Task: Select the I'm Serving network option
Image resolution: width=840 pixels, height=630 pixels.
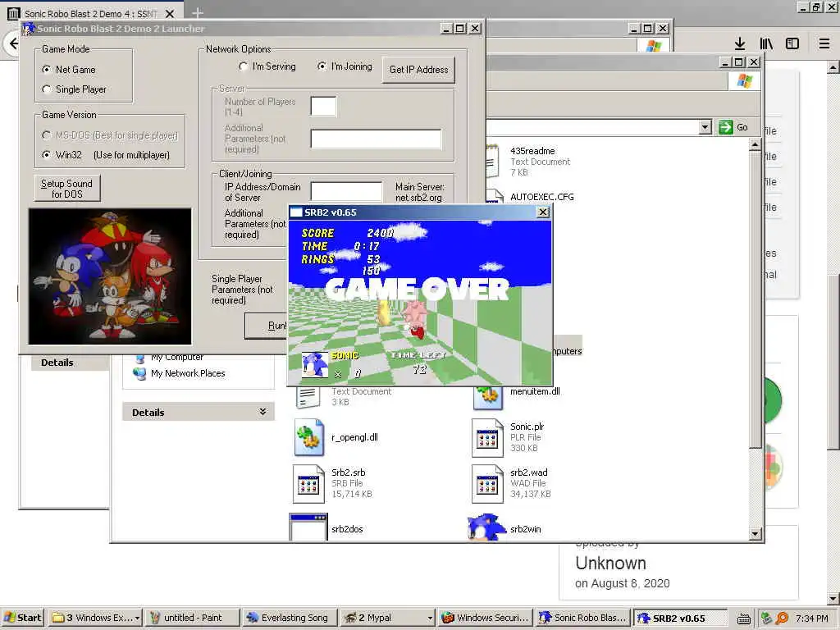Action: click(243, 66)
